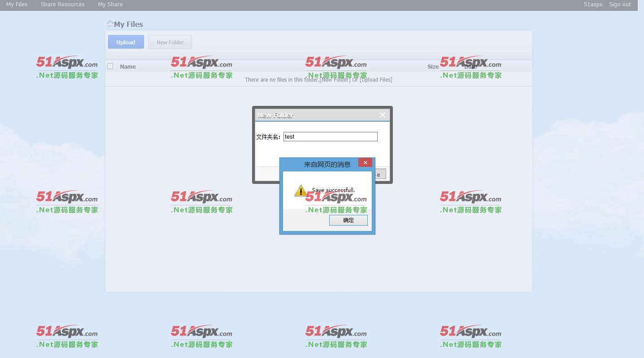The height and width of the screenshot is (358, 644).
Task: Click the partly hidden New Folder dialog button
Action: pos(380,175)
